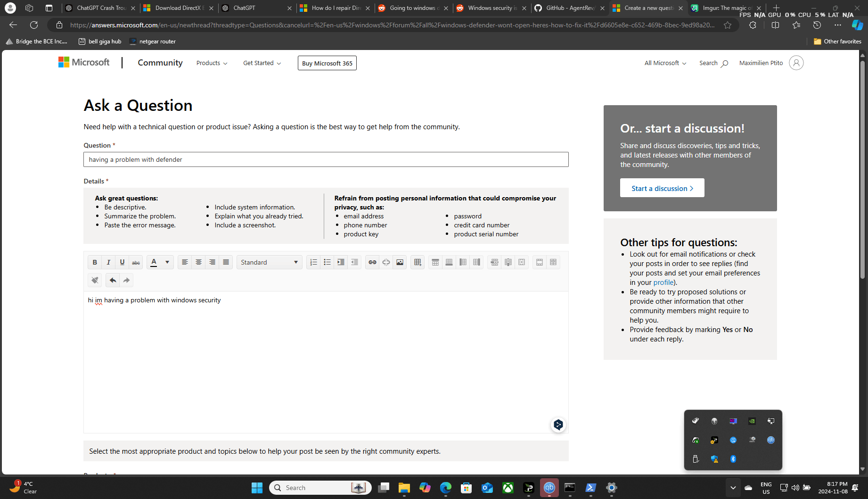The image size is (868, 499).
Task: Redo the last edit
Action: (126, 280)
